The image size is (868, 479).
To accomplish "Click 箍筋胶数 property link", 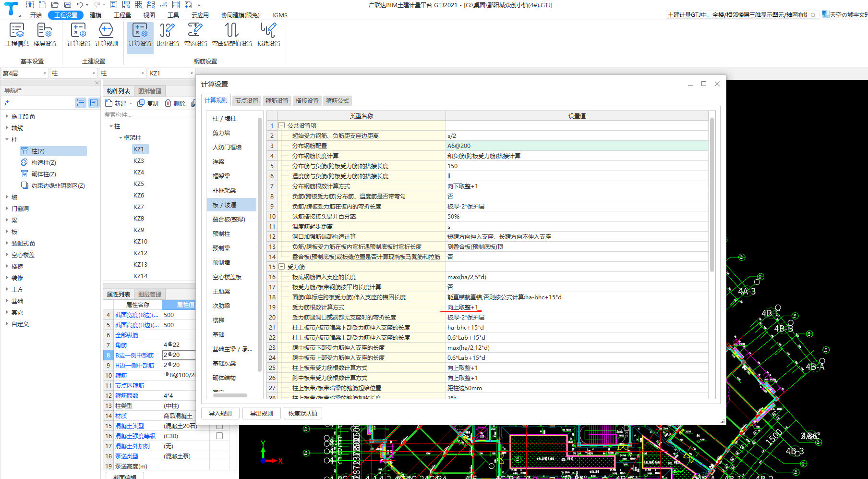I will point(127,396).
